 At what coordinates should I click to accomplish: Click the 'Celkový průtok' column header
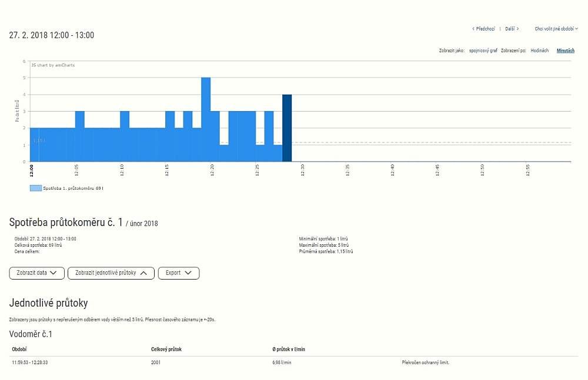166,349
